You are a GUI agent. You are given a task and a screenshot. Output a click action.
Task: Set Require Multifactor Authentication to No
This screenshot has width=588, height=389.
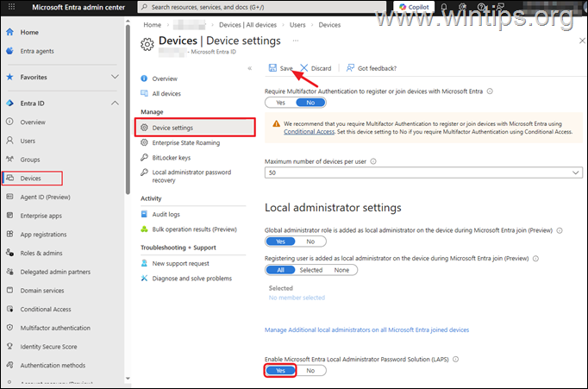[310, 103]
